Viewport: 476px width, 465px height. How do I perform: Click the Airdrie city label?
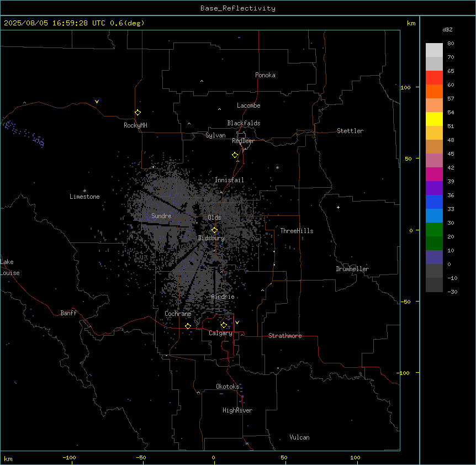click(223, 297)
